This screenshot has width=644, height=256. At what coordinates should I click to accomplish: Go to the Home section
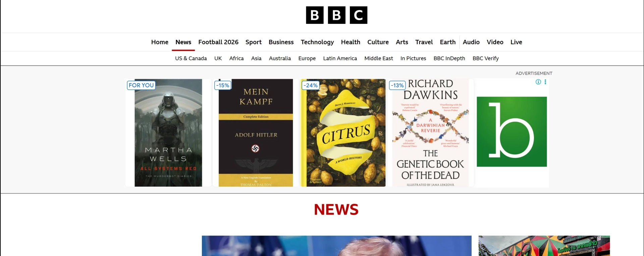(160, 42)
